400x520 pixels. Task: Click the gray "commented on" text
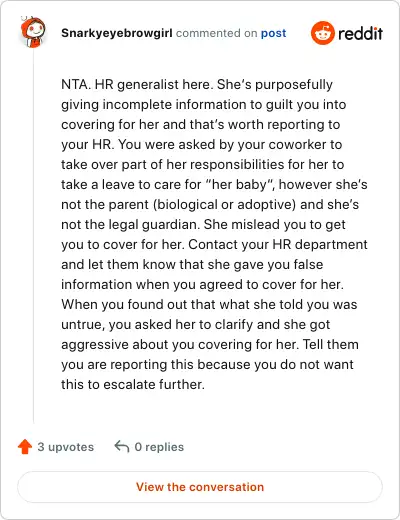point(217,33)
